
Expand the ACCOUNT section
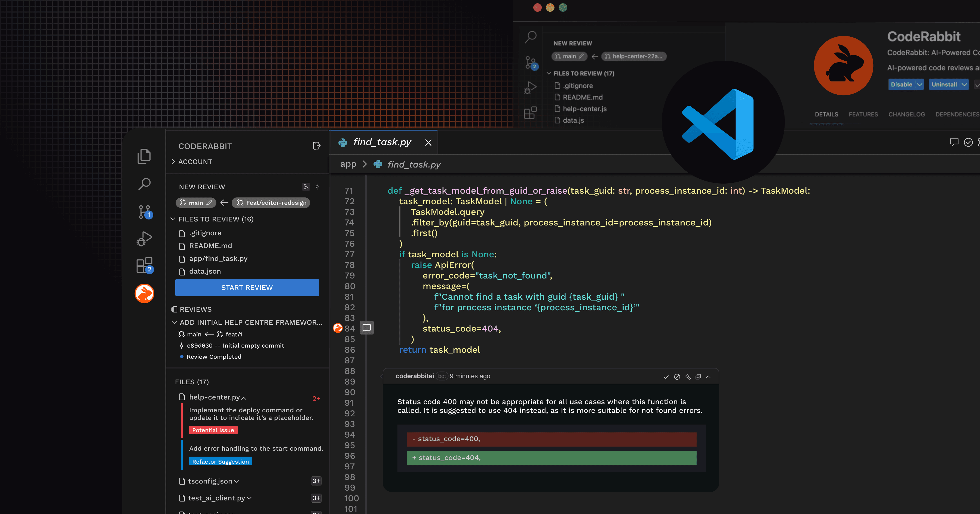(x=195, y=162)
